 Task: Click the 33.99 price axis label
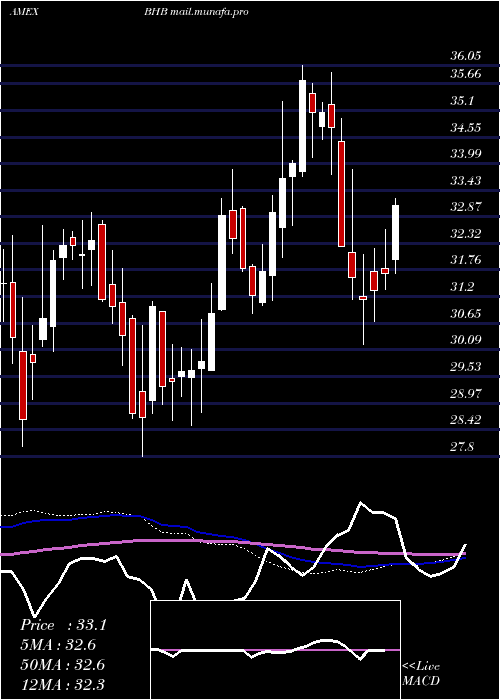(x=466, y=154)
